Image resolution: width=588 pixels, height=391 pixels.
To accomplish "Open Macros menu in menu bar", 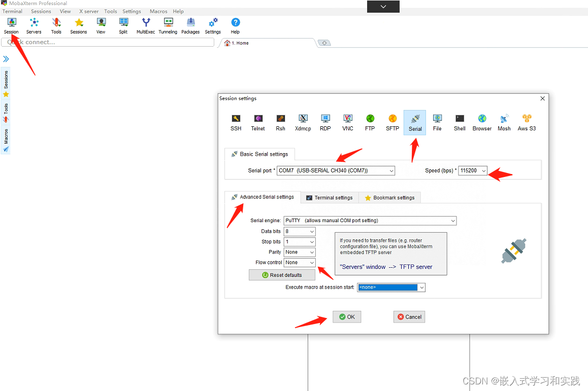I will (158, 11).
